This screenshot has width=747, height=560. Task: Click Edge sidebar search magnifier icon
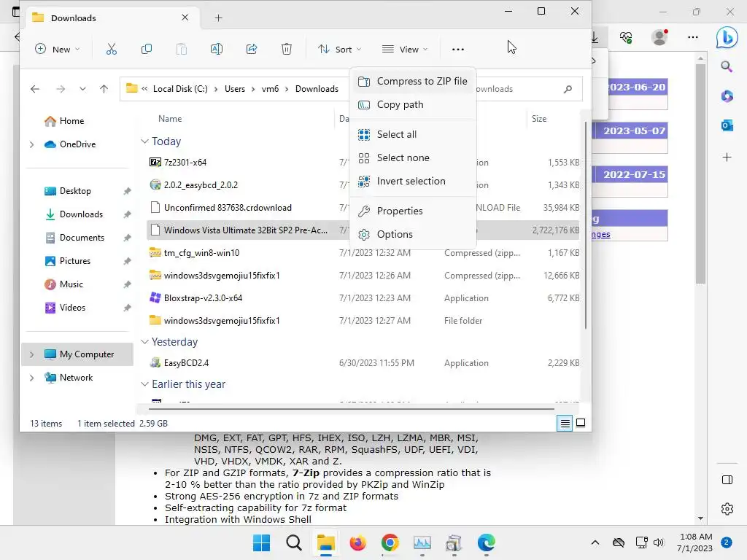click(727, 66)
